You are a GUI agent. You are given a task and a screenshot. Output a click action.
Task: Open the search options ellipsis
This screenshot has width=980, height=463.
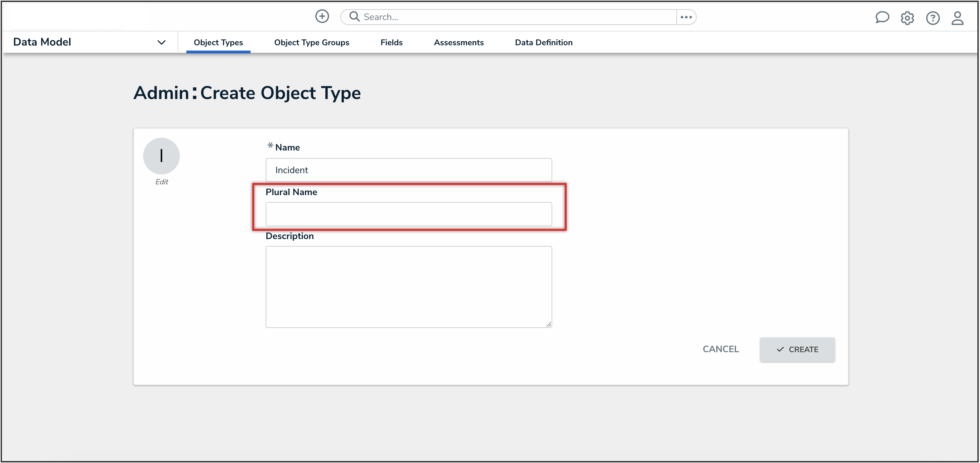(686, 17)
